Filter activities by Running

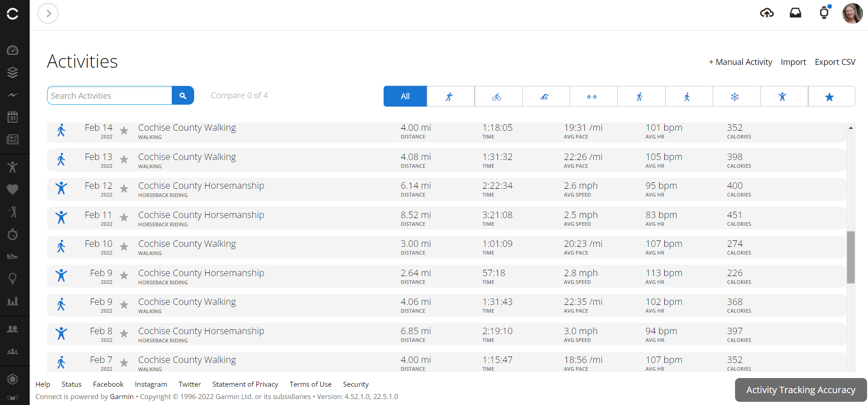(x=450, y=96)
